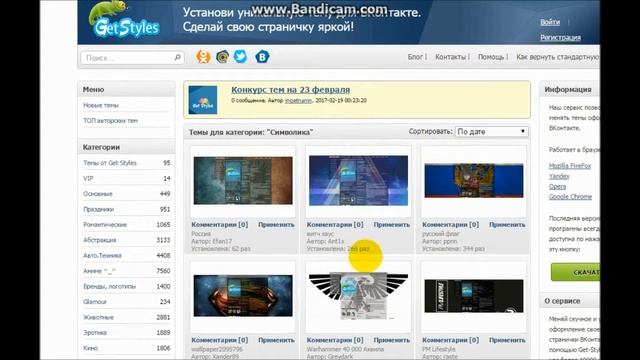Click Применить for the wallpaper2095796 theme

276,340
